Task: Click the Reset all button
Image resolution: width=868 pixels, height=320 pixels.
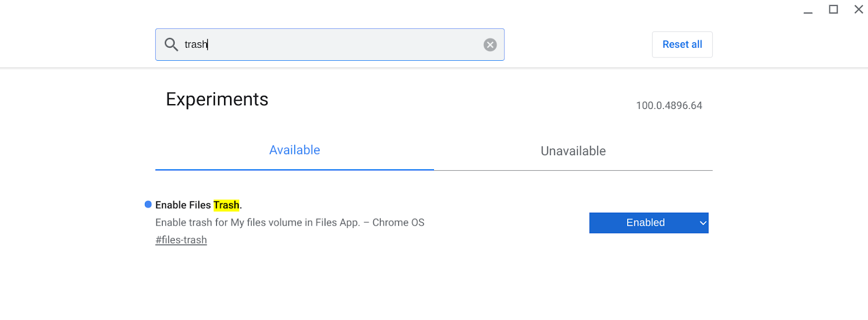Action: (x=682, y=44)
